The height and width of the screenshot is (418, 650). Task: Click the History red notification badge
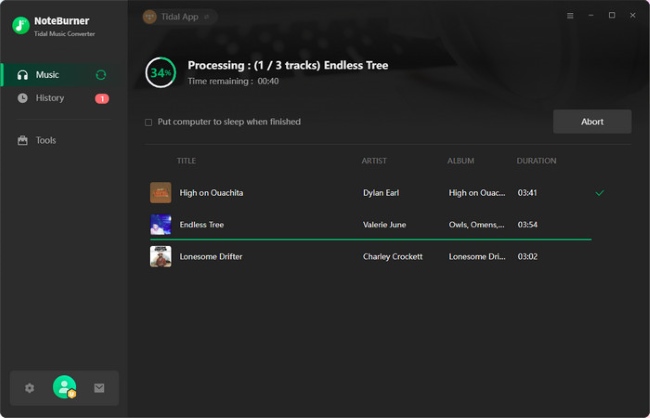tap(102, 99)
